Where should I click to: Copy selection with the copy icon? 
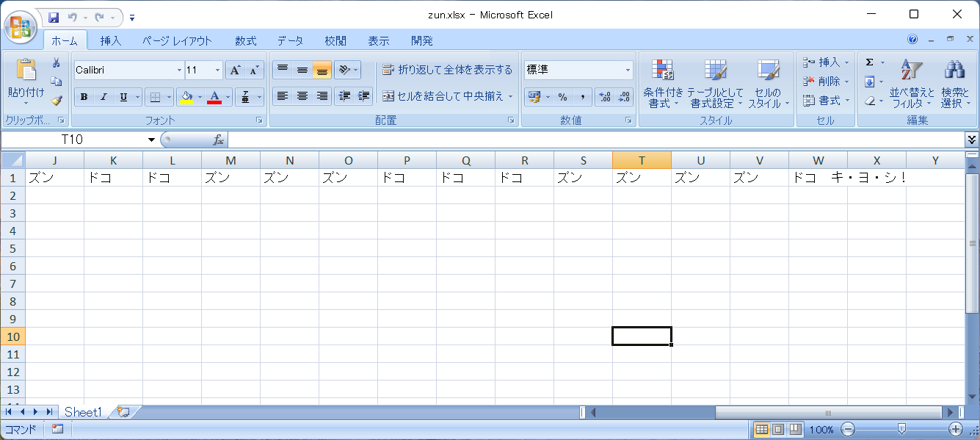pos(57,82)
